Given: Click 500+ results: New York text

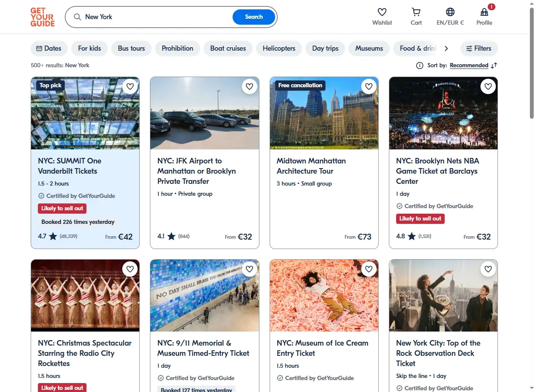Looking at the screenshot, I should coord(60,66).
